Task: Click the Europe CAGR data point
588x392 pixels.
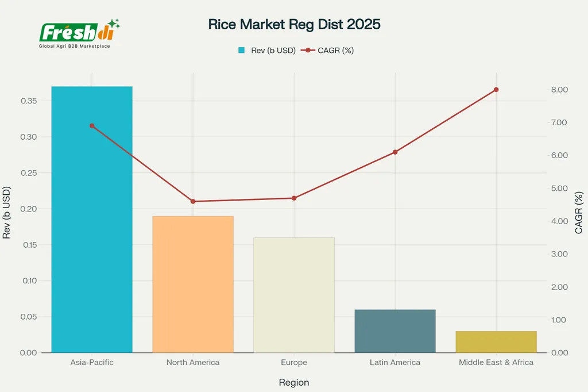Action: tap(294, 198)
